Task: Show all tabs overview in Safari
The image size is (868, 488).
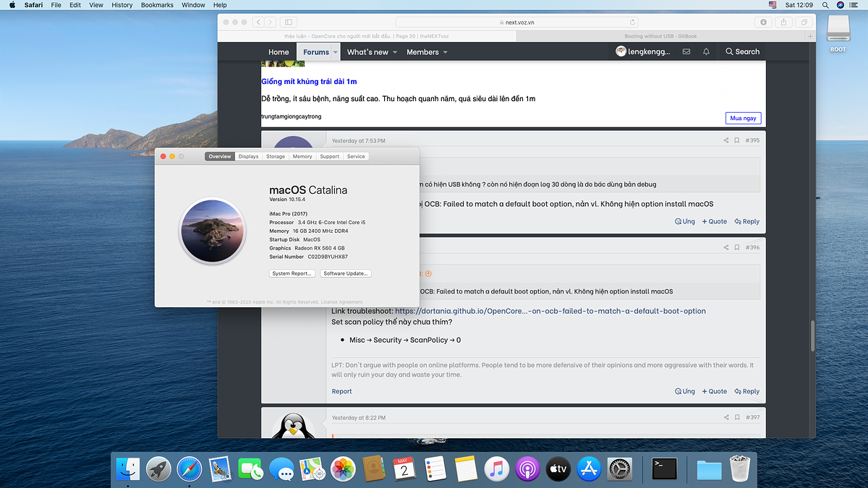Action: click(x=804, y=22)
